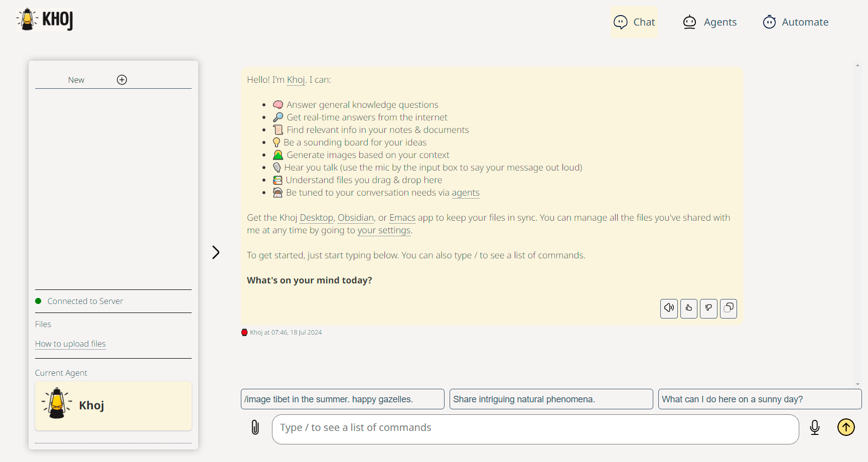The image size is (868, 462).
Task: Click the speaker read-aloud icon
Action: click(x=669, y=308)
